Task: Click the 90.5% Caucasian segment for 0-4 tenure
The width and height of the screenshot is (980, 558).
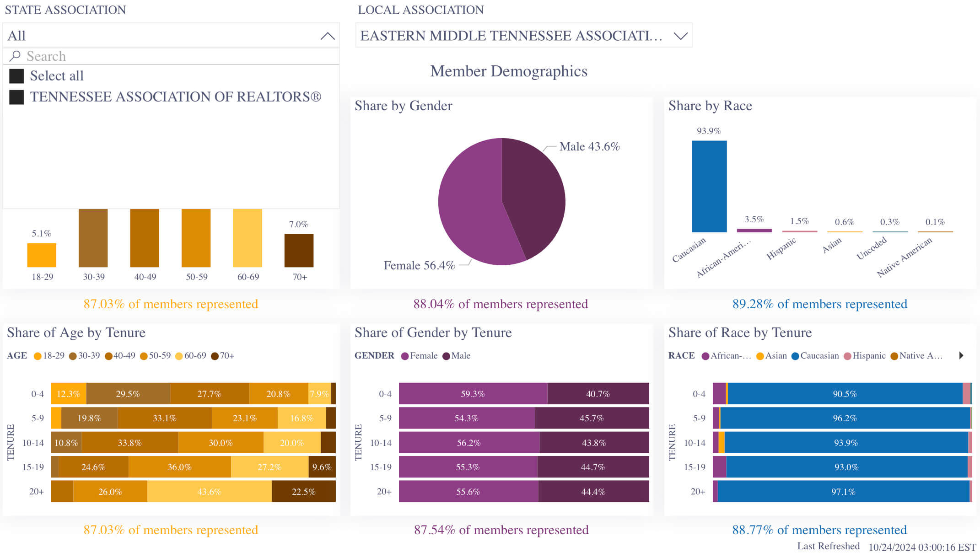Action: tap(845, 394)
